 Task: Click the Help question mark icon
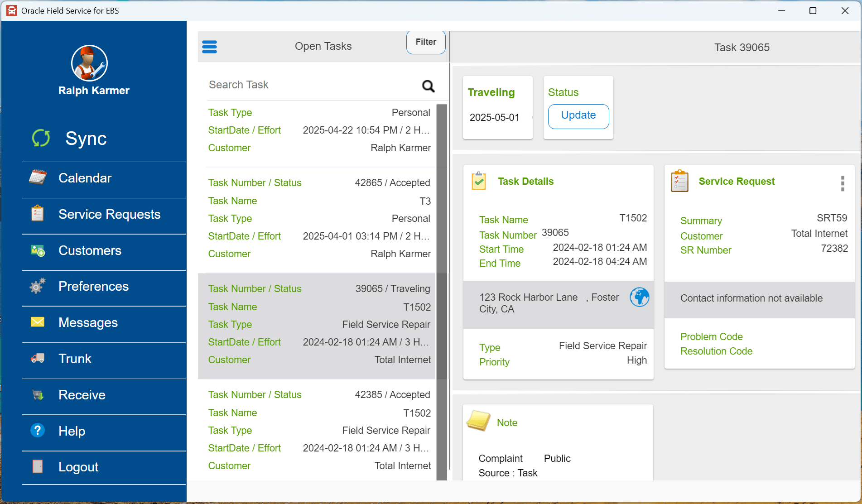pos(38,430)
